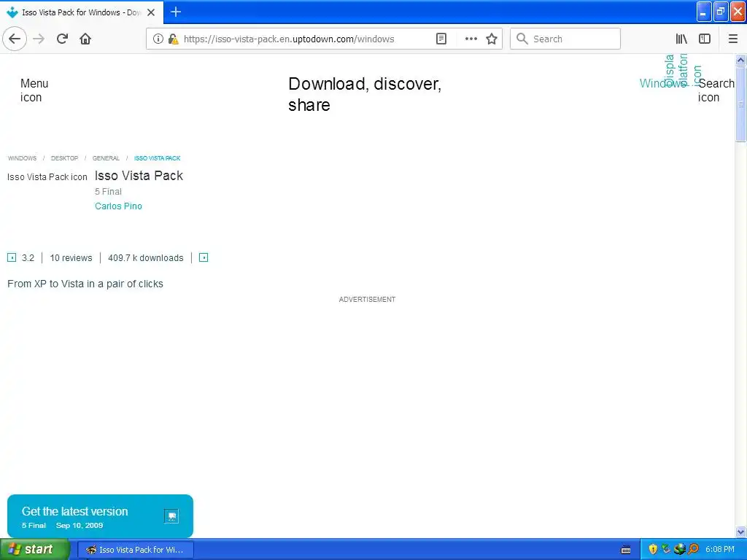Bookmark this page with the star
Viewport: 747px width, 560px height.
tap(492, 39)
